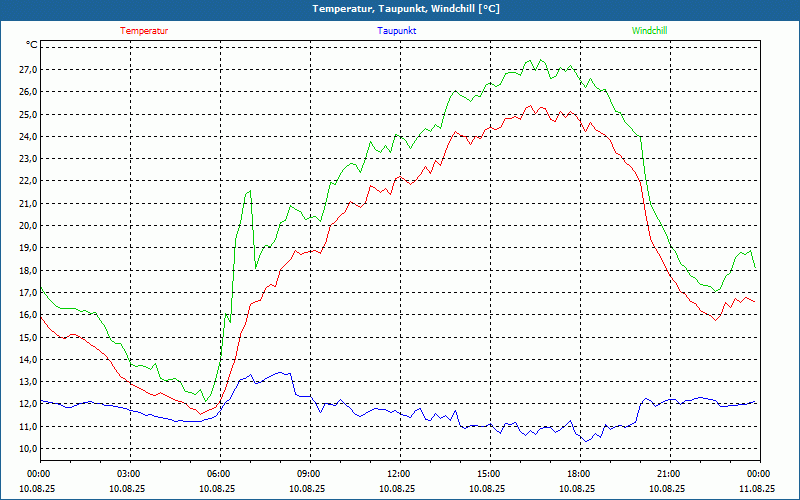Click the blue Taupunkt legend label

(396, 31)
